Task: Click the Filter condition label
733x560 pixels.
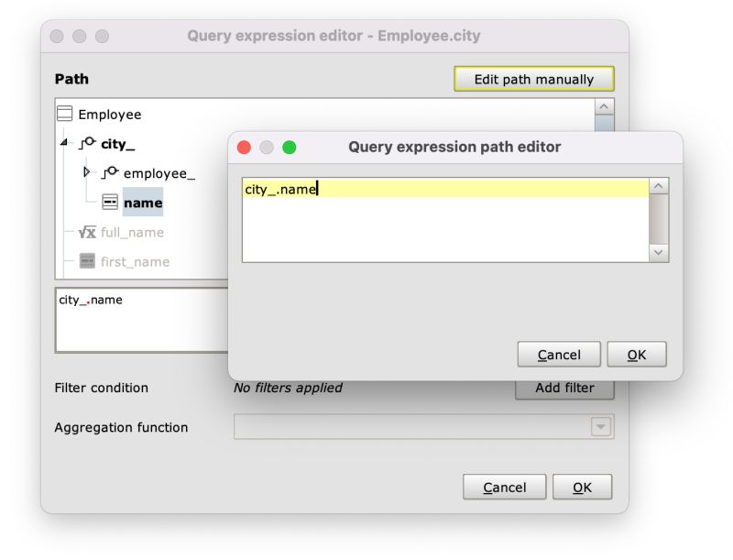Action: pos(102,388)
